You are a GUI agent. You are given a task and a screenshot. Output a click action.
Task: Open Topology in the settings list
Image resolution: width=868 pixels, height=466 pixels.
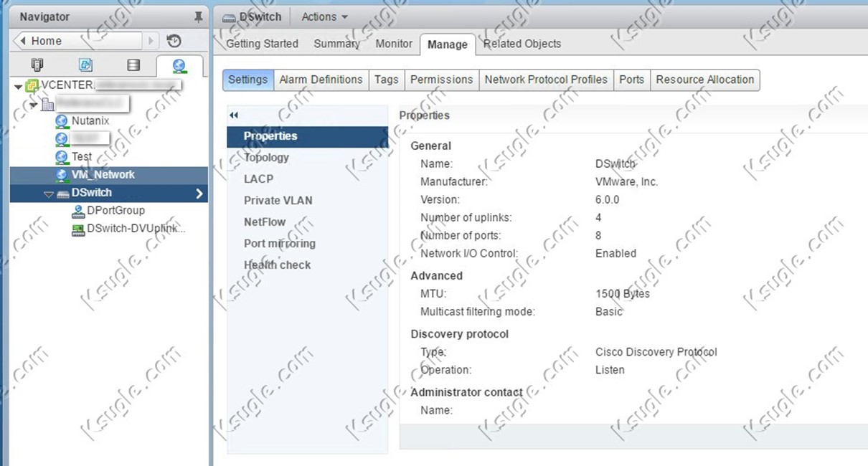pos(307,158)
